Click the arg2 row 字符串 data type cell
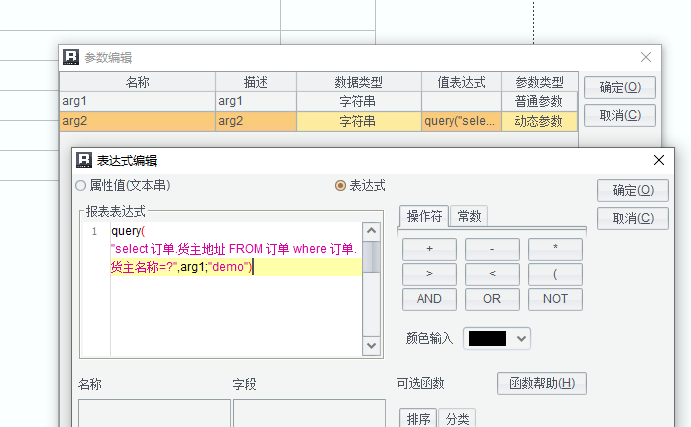The width and height of the screenshot is (691, 427). (359, 121)
